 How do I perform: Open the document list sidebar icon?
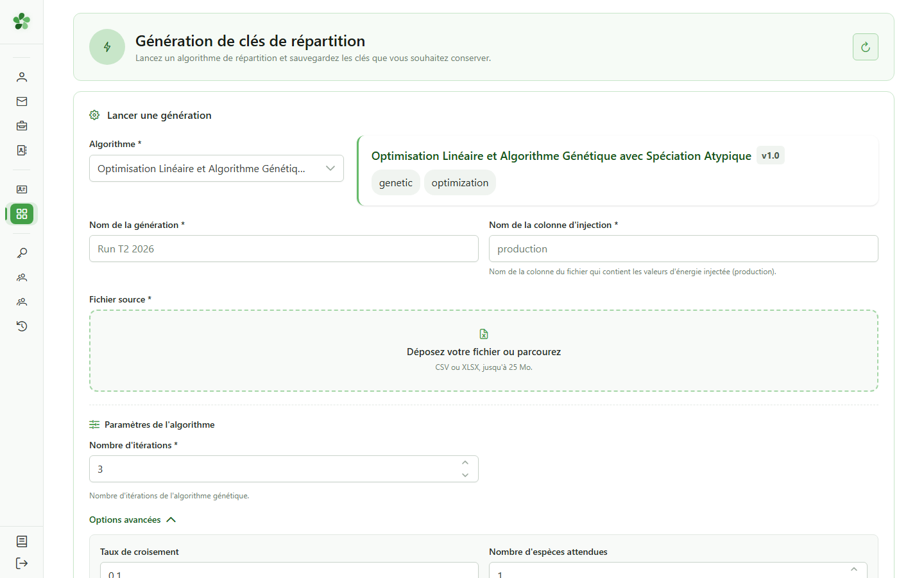pos(22,541)
